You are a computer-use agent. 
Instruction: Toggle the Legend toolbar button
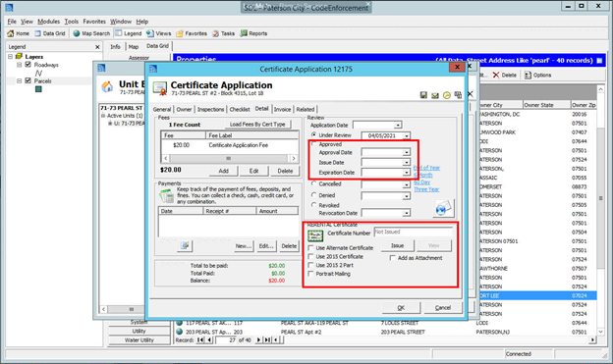point(129,33)
